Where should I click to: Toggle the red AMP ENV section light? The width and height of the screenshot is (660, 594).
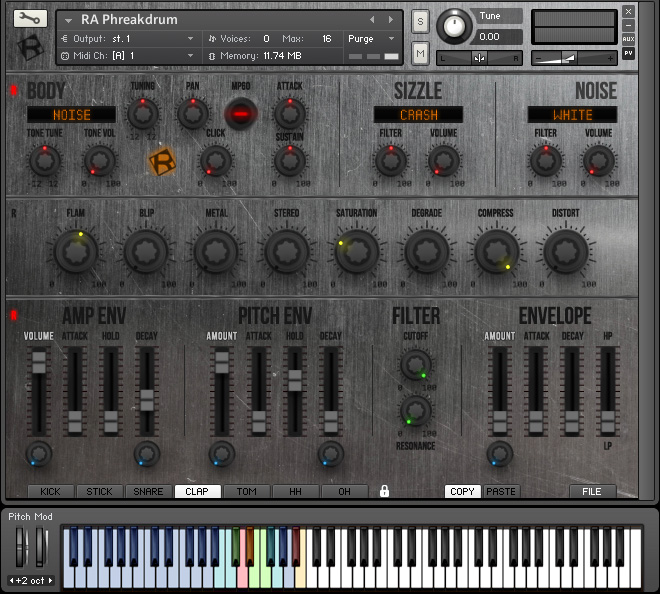click(x=14, y=315)
